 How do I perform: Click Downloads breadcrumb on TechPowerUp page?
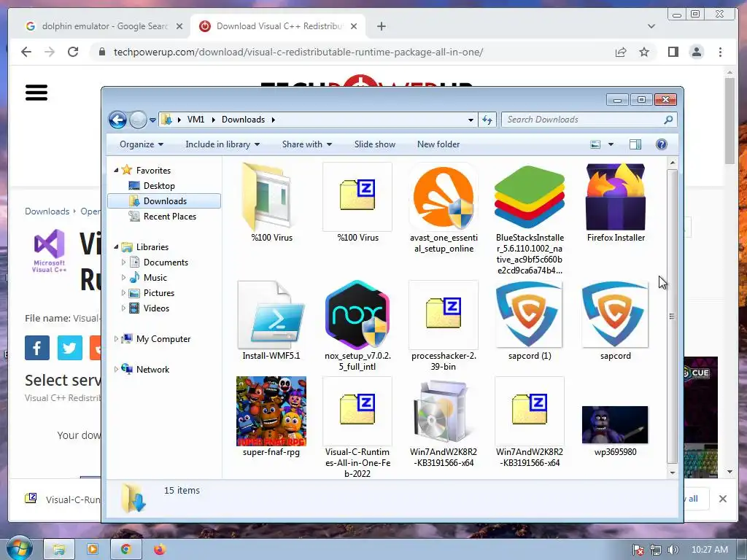(x=47, y=211)
